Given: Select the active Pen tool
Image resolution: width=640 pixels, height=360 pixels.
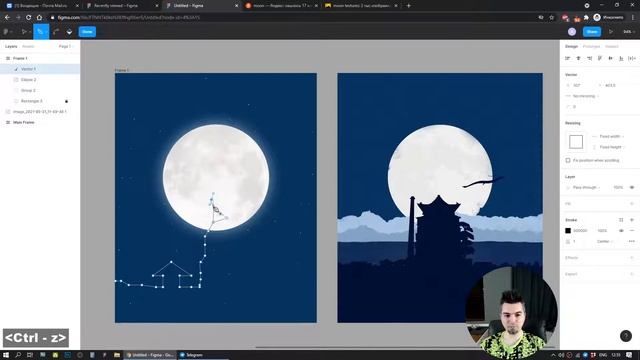Looking at the screenshot, I should click(40, 31).
